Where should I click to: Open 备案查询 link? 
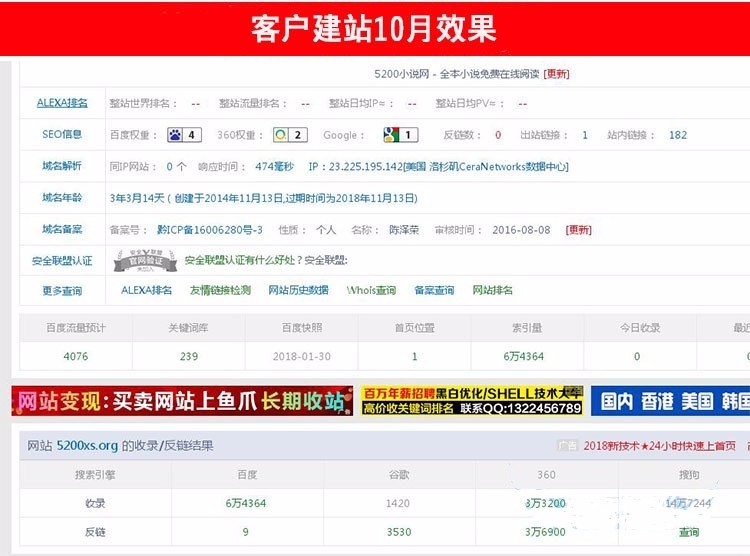434,290
